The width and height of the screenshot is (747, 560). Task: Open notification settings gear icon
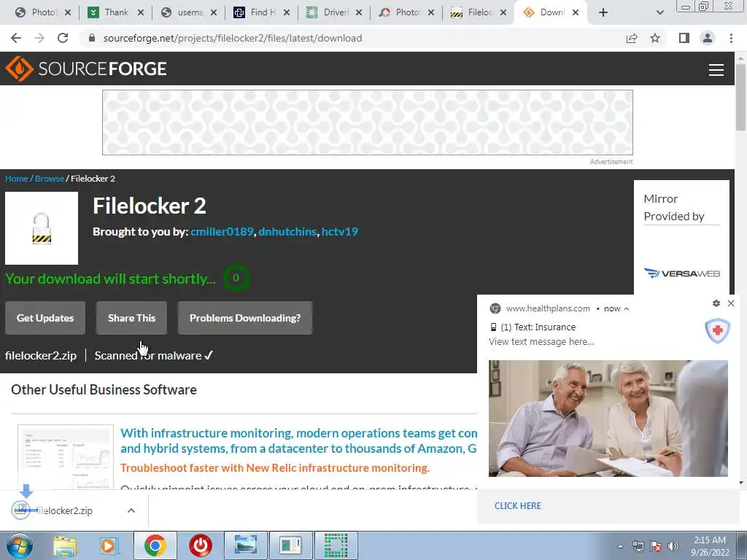pos(716,303)
